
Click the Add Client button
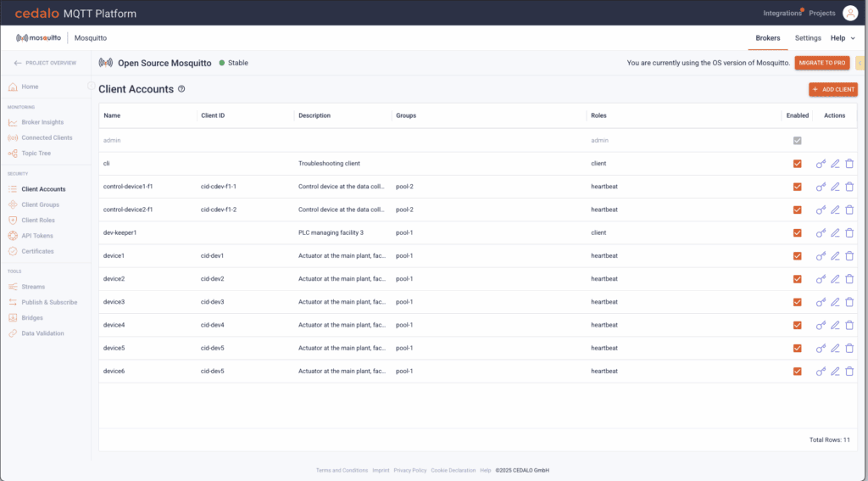pos(832,89)
